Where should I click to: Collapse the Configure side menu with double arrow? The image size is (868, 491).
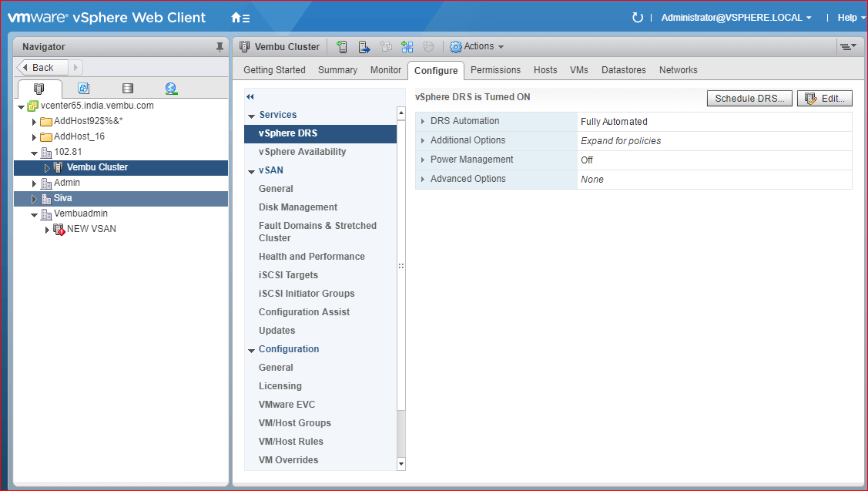(x=250, y=97)
